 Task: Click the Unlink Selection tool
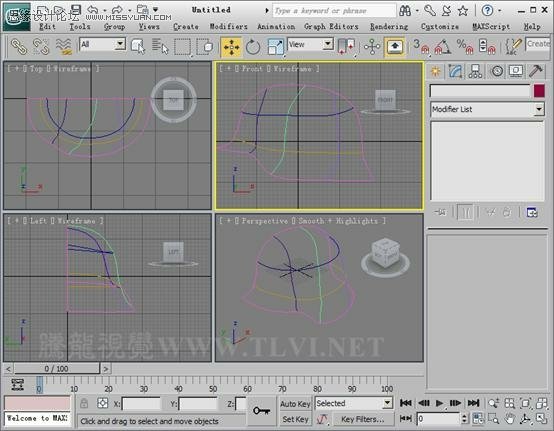pyautogui.click(x=41, y=46)
